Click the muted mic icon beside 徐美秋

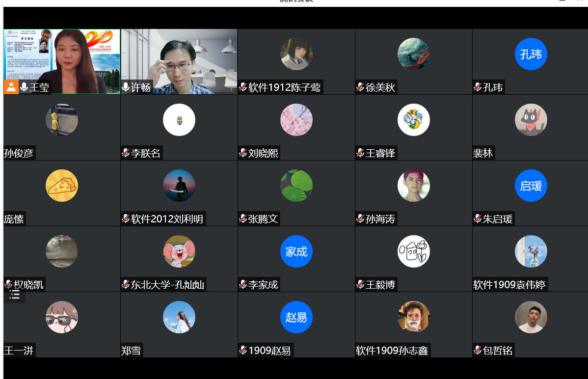coord(360,87)
